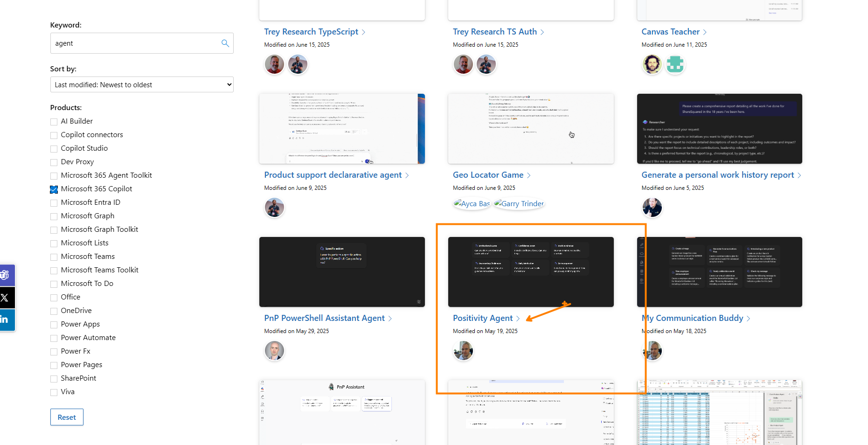
Task: Check the Office product filter
Action: [x=54, y=298]
